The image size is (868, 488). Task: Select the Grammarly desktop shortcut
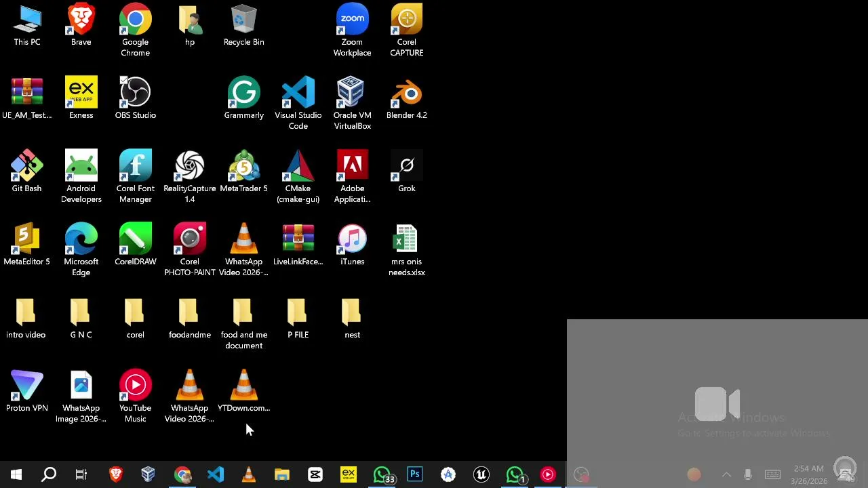click(244, 99)
